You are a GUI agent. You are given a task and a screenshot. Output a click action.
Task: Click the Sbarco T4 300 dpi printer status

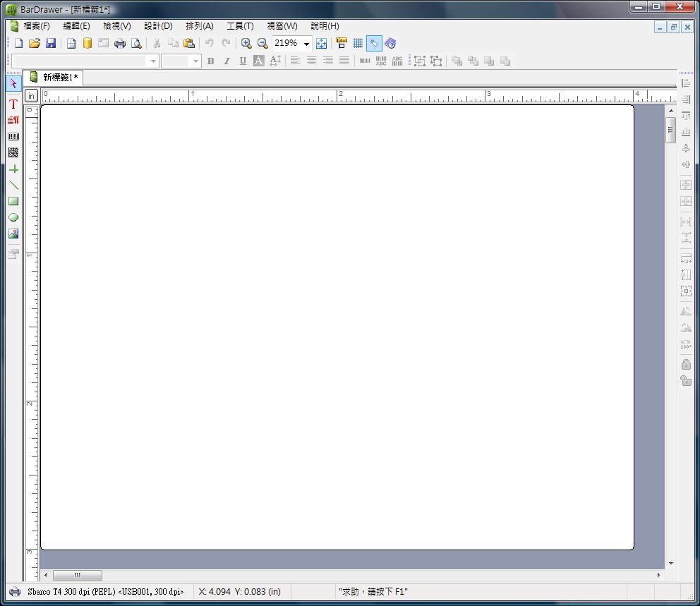(105, 592)
